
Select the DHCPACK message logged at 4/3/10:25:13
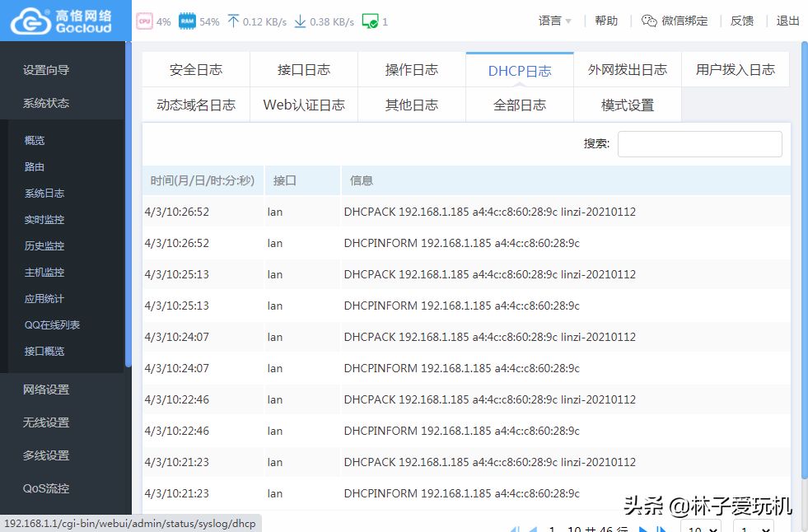tap(489, 274)
